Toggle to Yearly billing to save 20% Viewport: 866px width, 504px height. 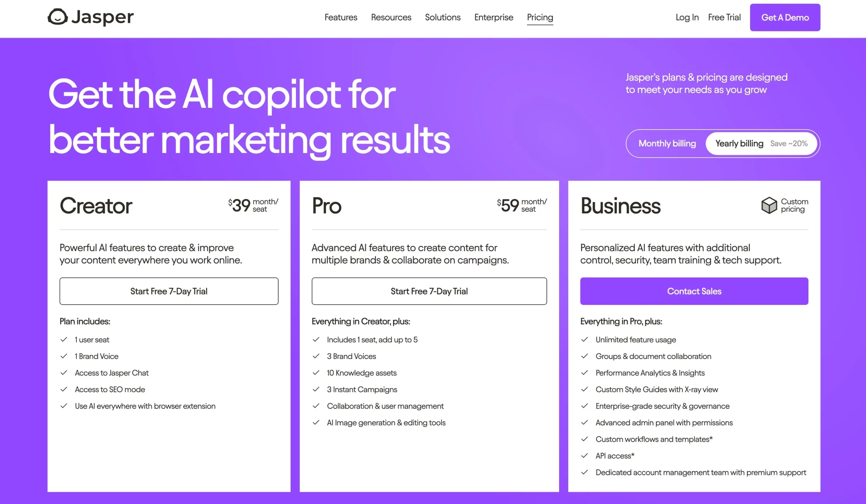tap(758, 143)
